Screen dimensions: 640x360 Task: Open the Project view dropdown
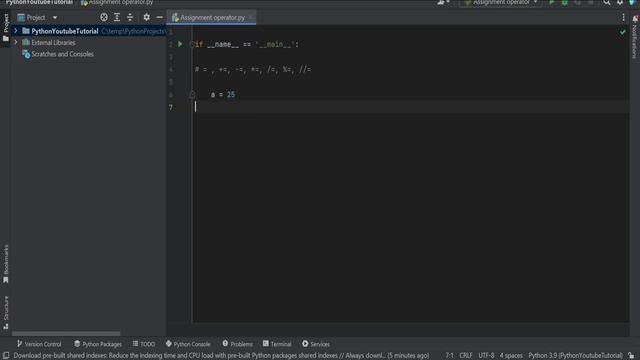click(x=55, y=18)
